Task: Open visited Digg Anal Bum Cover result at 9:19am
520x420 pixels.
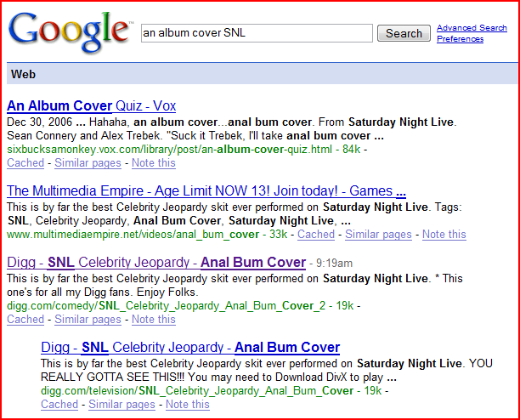Action: click(x=156, y=263)
